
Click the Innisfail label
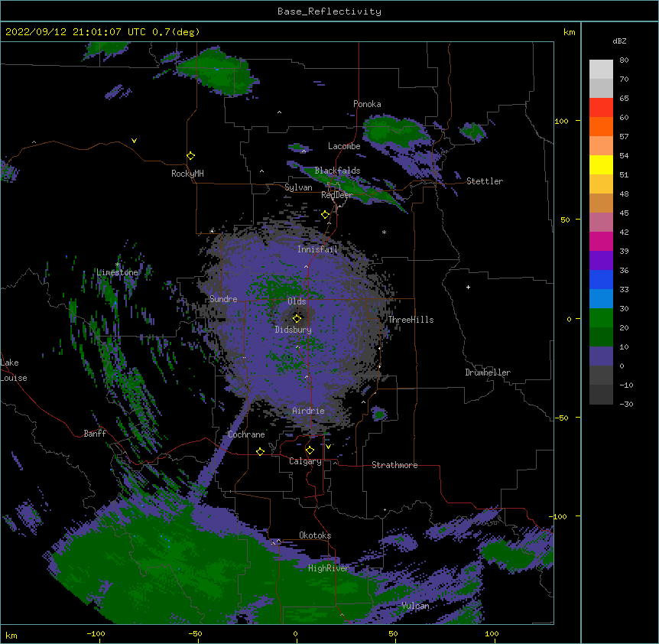(x=317, y=249)
